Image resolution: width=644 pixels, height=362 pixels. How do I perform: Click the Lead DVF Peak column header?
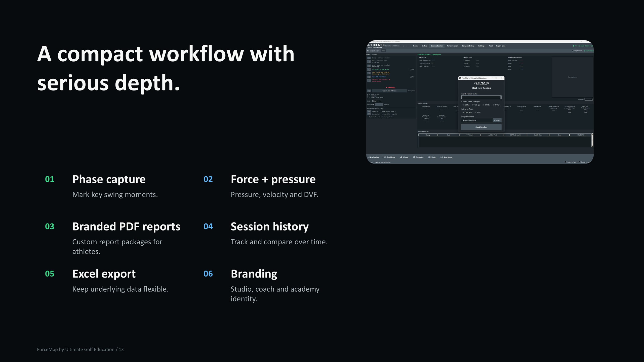[492, 135]
